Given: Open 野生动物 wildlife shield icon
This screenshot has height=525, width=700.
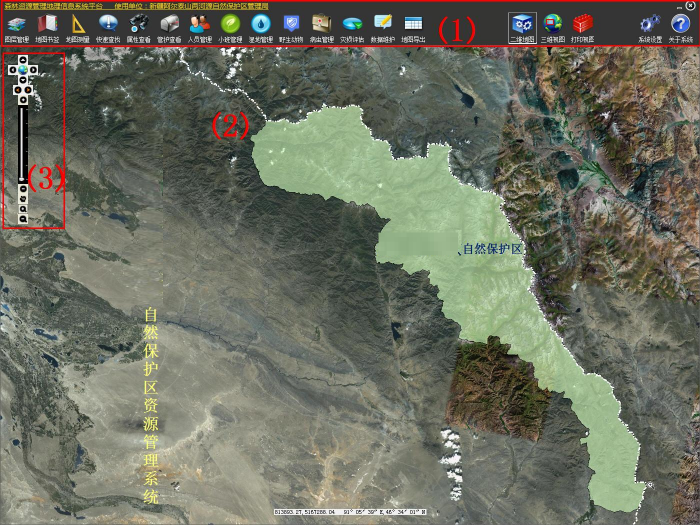Looking at the screenshot, I should (290, 26).
